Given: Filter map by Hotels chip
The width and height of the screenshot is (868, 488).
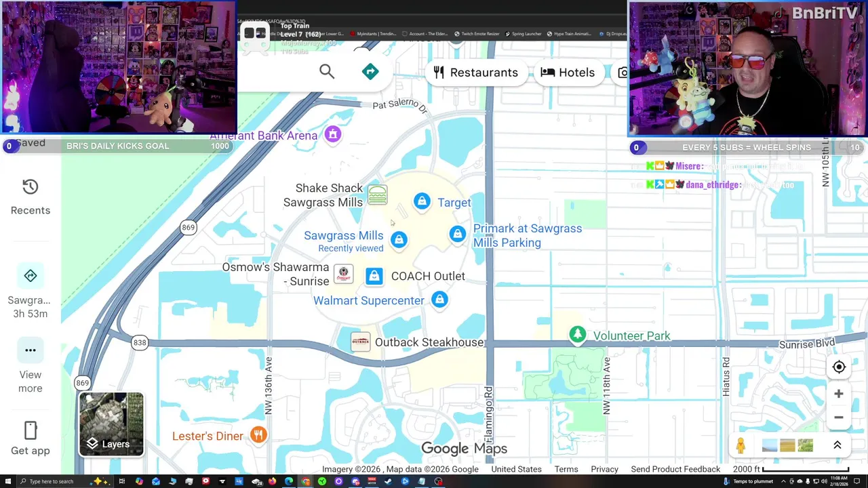Looking at the screenshot, I should pyautogui.click(x=568, y=73).
